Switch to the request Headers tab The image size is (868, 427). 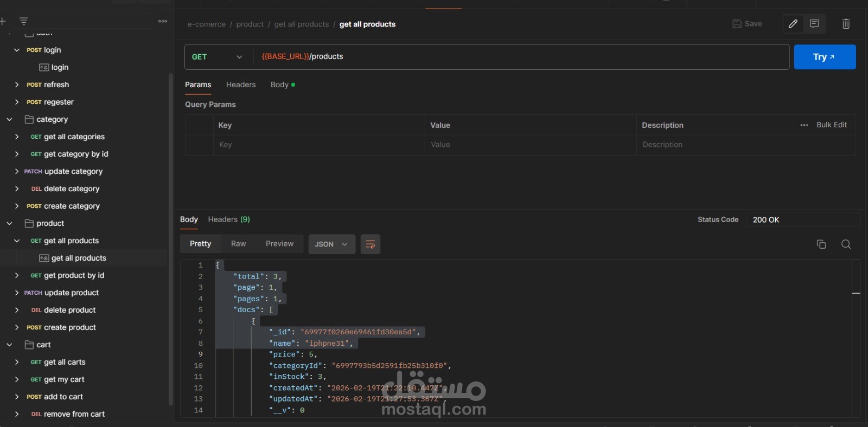(x=241, y=85)
